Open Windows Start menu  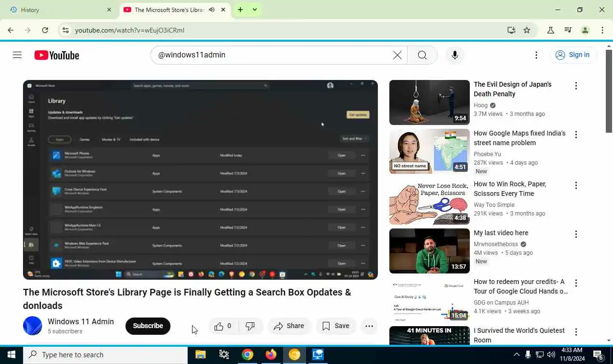point(11,355)
